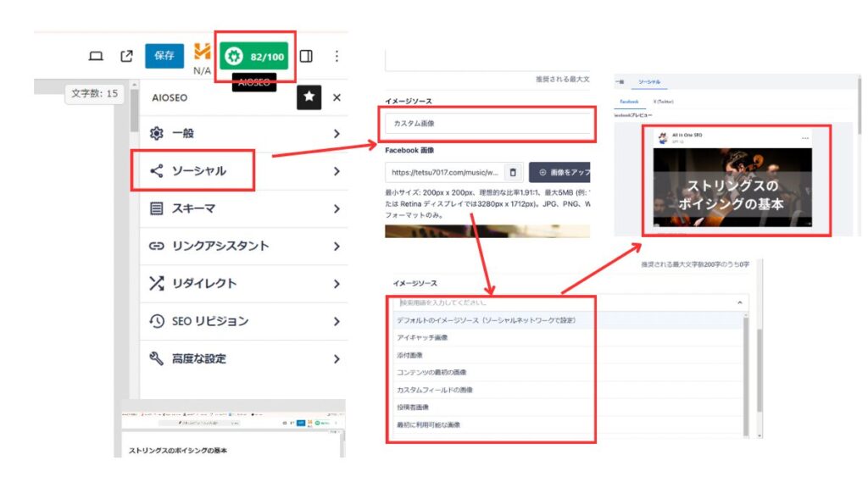Expand the スキーマ section chevron
Screen dimensions: 868x488
[x=337, y=208]
